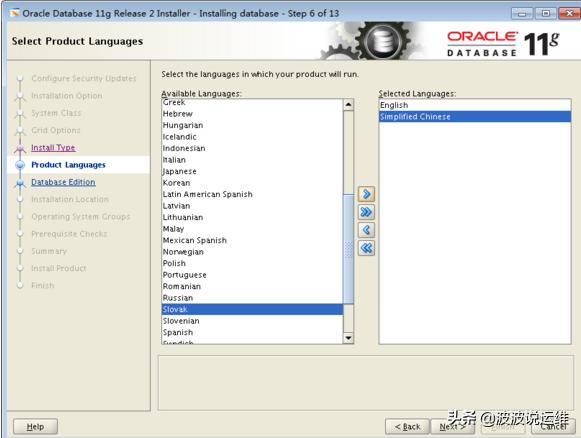Select Latin American Spanish language
The image size is (581, 438).
pos(252,194)
